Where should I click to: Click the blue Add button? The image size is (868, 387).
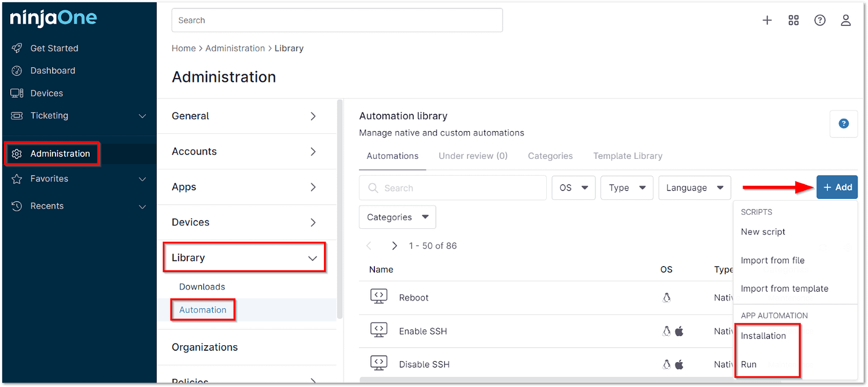(837, 188)
